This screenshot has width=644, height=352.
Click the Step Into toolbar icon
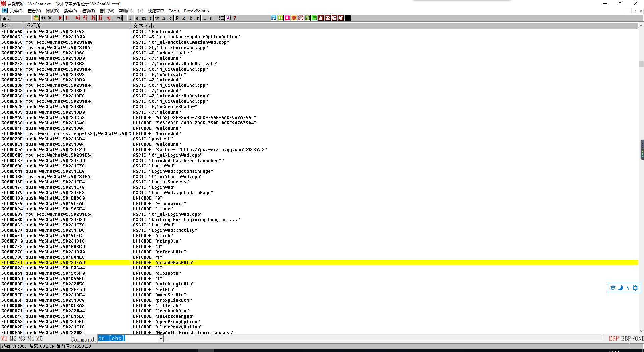(78, 18)
